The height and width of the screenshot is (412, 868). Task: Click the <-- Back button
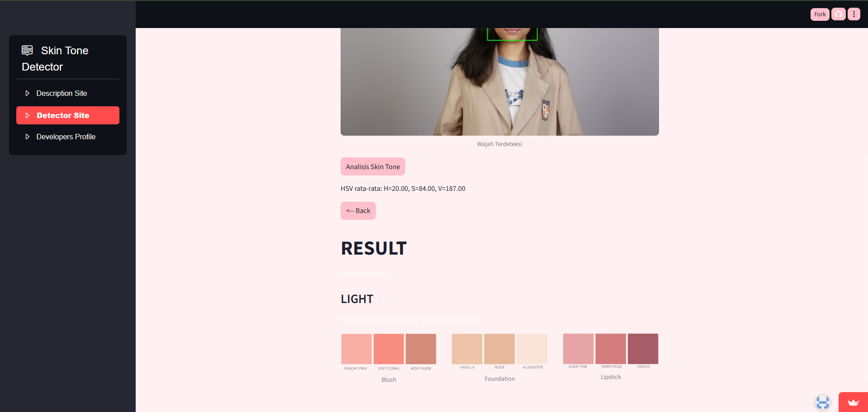pyautogui.click(x=358, y=211)
